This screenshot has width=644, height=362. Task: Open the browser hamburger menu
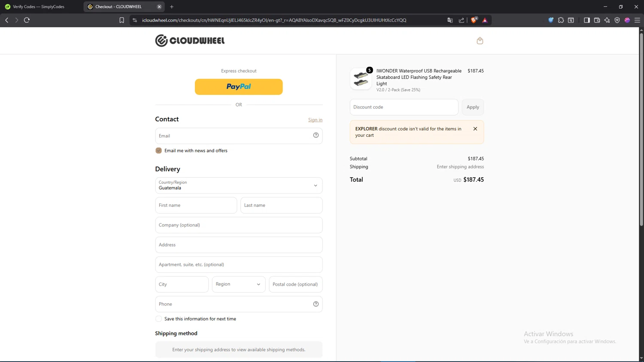pos(637,20)
